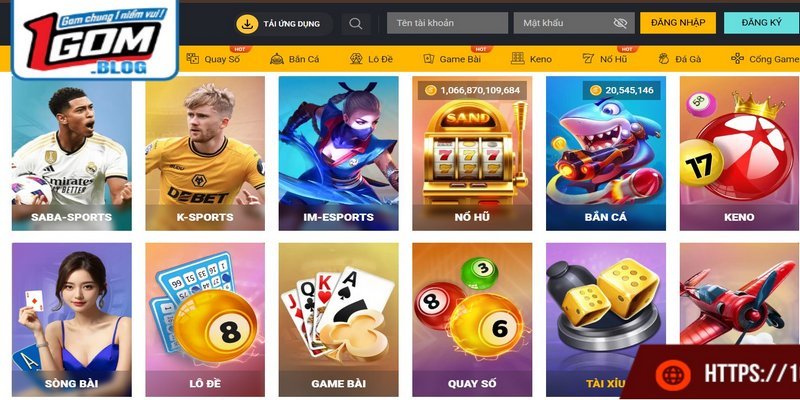Focus the Mật khẩu password field
The height and width of the screenshot is (400, 800).
574,23
